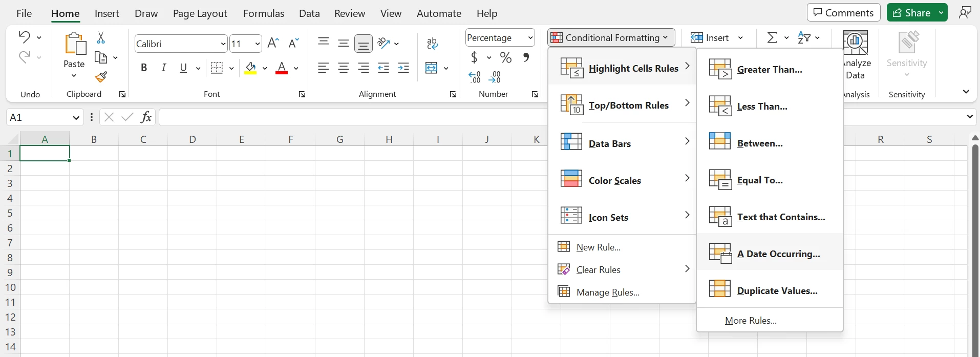Click the Wrap Text icon
This screenshot has height=357, width=980.
(432, 44)
